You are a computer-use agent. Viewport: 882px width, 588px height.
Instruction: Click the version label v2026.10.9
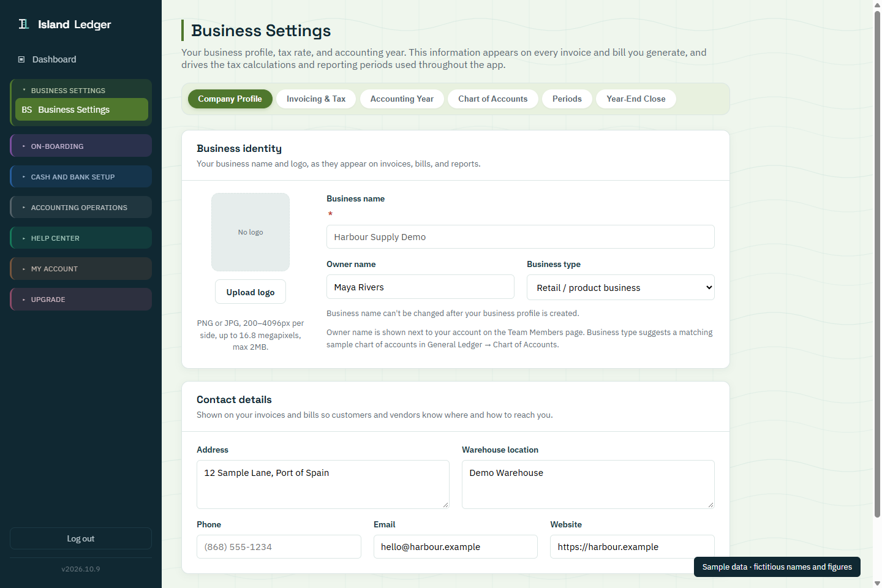[81, 569]
